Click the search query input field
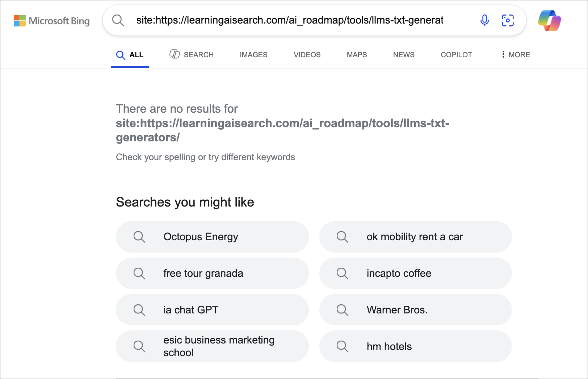This screenshot has width=588, height=379. (290, 20)
